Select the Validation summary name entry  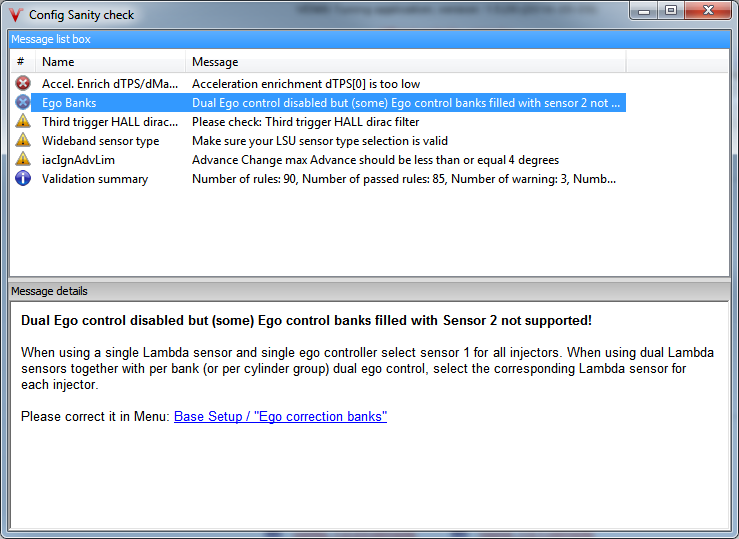click(95, 179)
